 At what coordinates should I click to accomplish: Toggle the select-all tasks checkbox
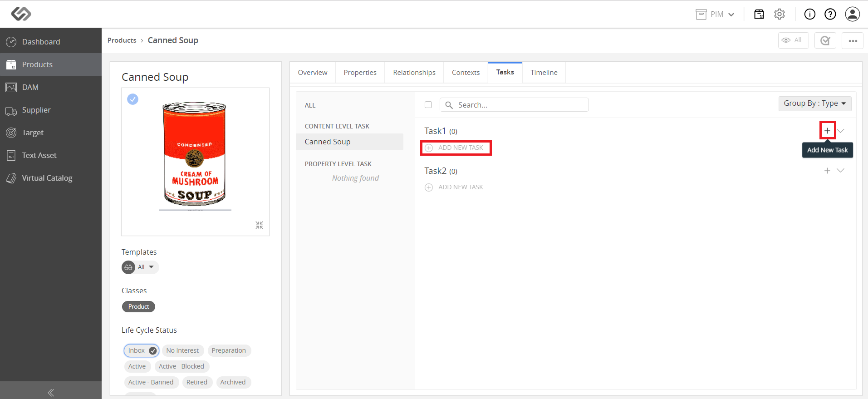[x=428, y=105]
